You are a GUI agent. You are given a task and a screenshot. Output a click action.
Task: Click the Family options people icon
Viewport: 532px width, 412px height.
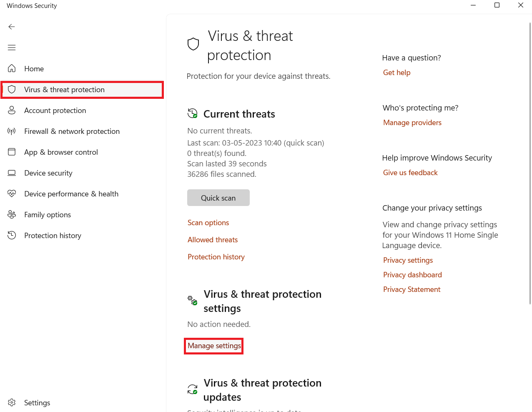(12, 214)
